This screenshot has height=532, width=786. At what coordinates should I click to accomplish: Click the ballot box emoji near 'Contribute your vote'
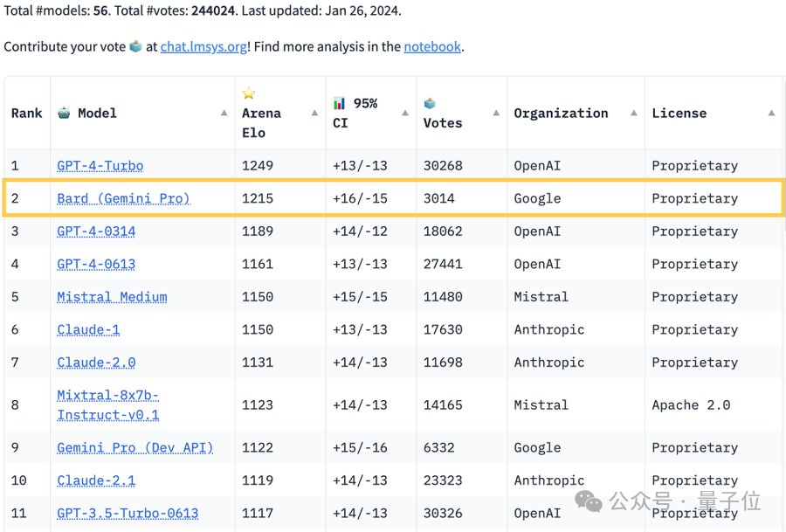click(135, 47)
